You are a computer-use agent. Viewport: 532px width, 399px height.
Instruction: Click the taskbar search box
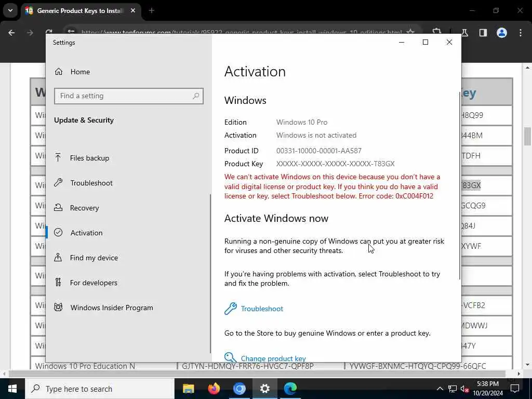pyautogui.click(x=100, y=389)
